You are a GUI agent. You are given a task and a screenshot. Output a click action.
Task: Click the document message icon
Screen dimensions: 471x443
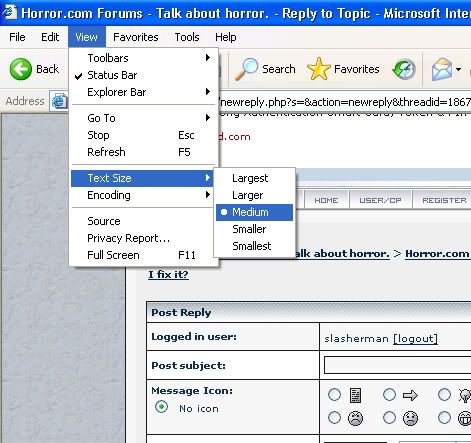(x=355, y=395)
